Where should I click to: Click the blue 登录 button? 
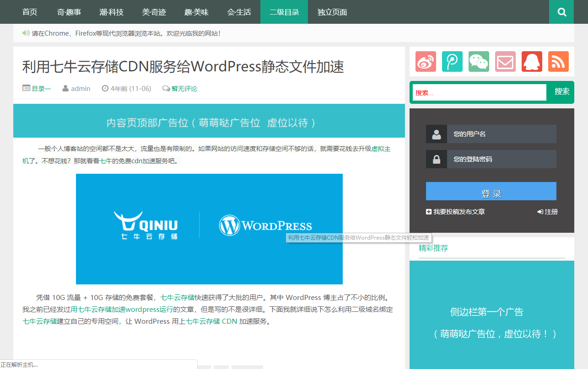491,191
